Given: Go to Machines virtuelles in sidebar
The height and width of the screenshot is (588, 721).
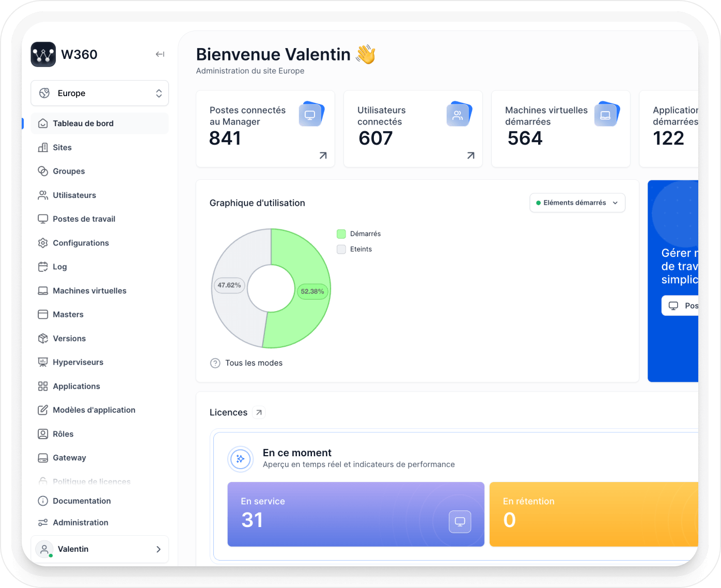Looking at the screenshot, I should tap(89, 291).
